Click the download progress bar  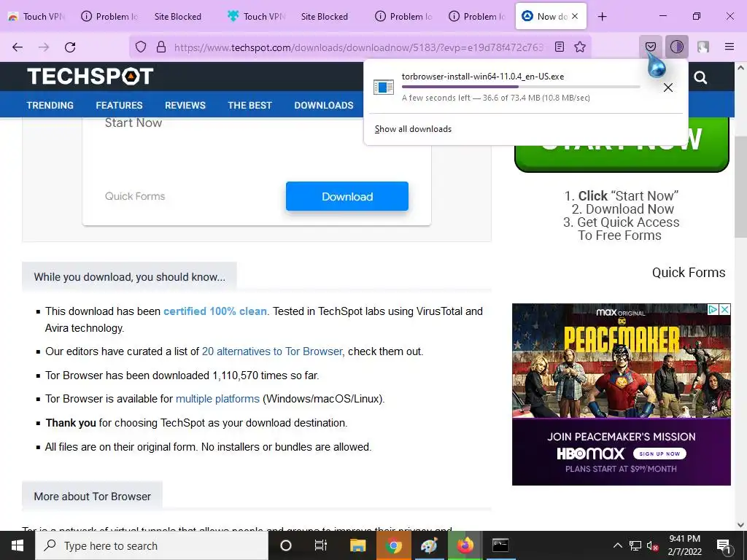(521, 87)
